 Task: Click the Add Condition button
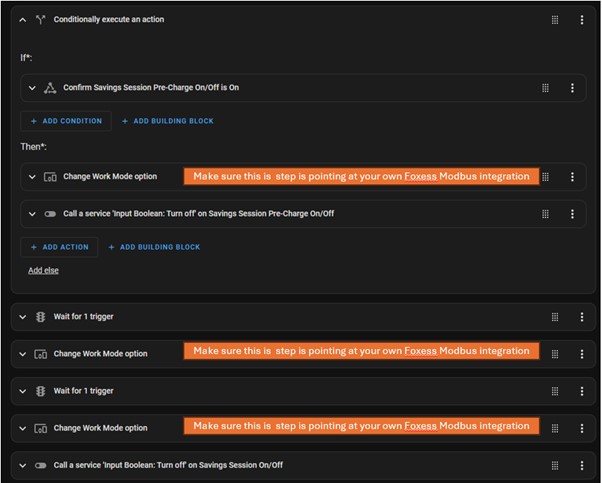tap(66, 121)
